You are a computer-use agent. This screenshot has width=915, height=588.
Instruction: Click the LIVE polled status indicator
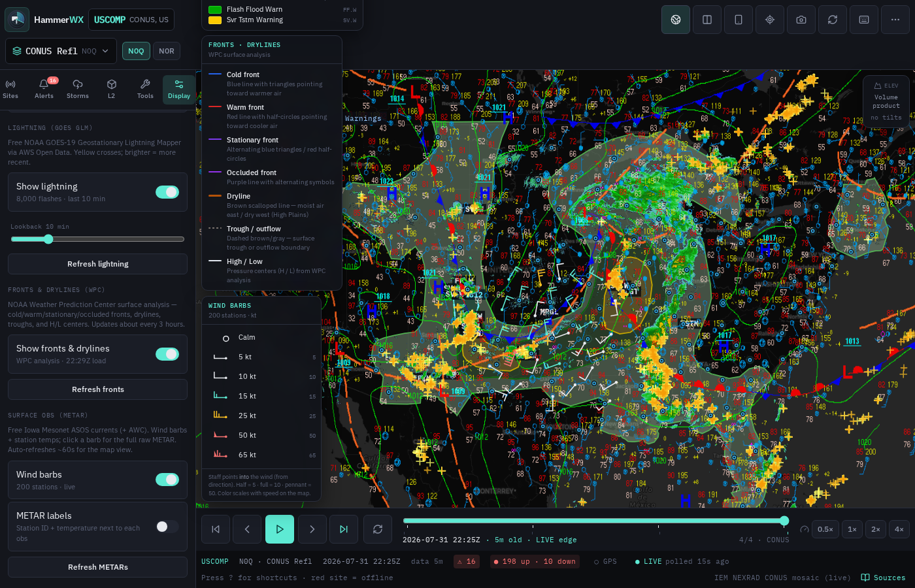(x=682, y=561)
